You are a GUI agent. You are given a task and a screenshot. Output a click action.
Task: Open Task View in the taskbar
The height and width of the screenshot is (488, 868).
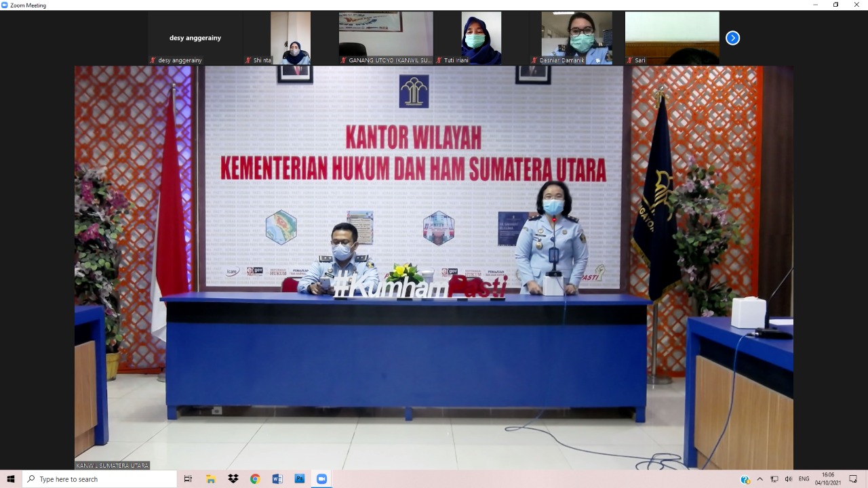tap(189, 479)
